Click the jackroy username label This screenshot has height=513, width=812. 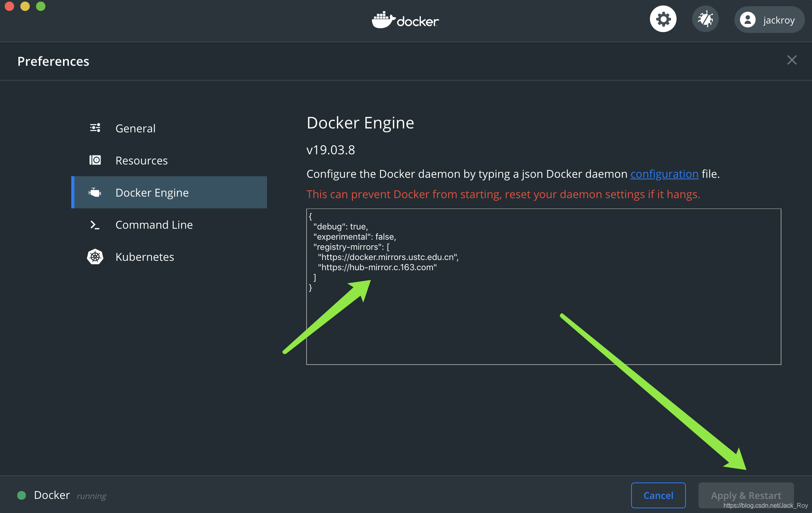tap(779, 20)
